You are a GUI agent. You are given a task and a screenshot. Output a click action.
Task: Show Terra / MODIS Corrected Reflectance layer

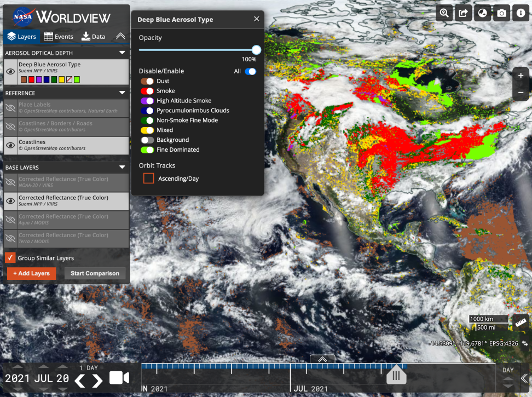click(x=10, y=238)
